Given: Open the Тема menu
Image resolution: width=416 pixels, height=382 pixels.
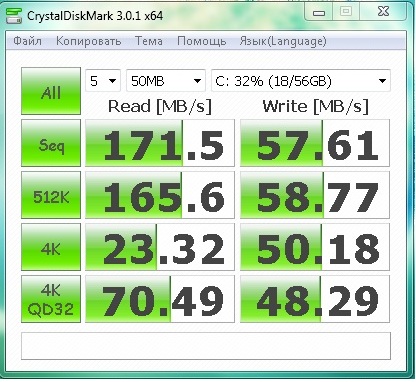Looking at the screenshot, I should [149, 41].
